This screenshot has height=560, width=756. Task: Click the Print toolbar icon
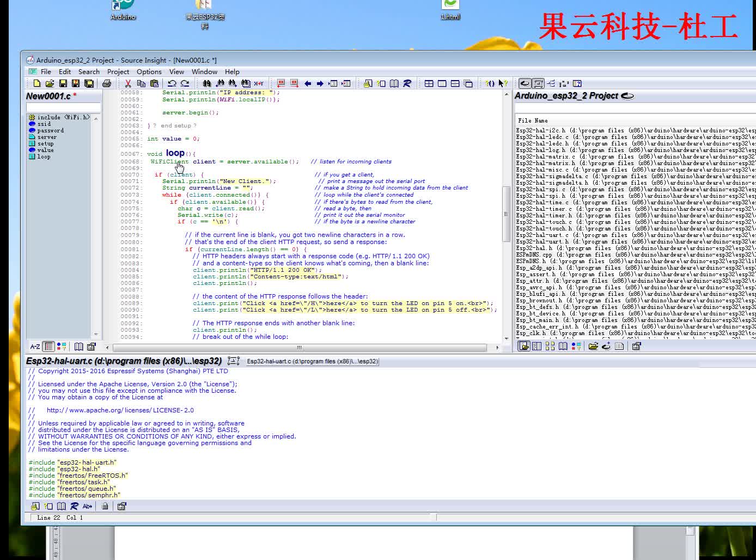(107, 83)
